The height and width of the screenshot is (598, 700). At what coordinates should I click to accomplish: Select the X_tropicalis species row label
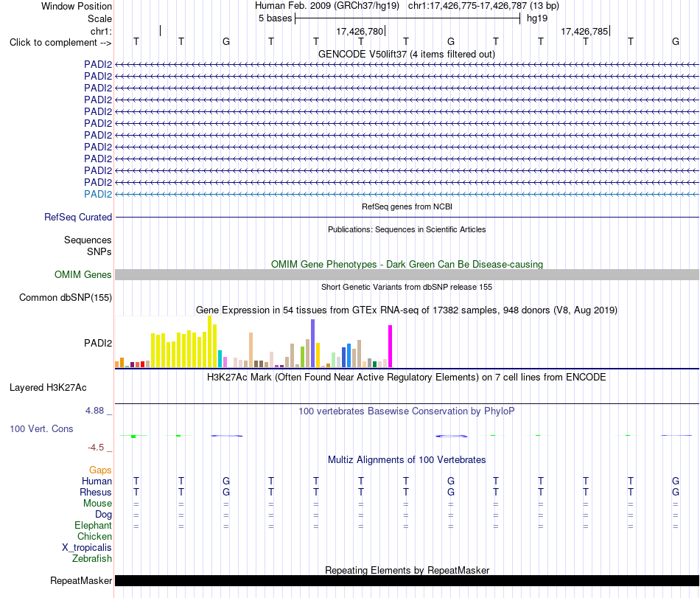(x=87, y=548)
